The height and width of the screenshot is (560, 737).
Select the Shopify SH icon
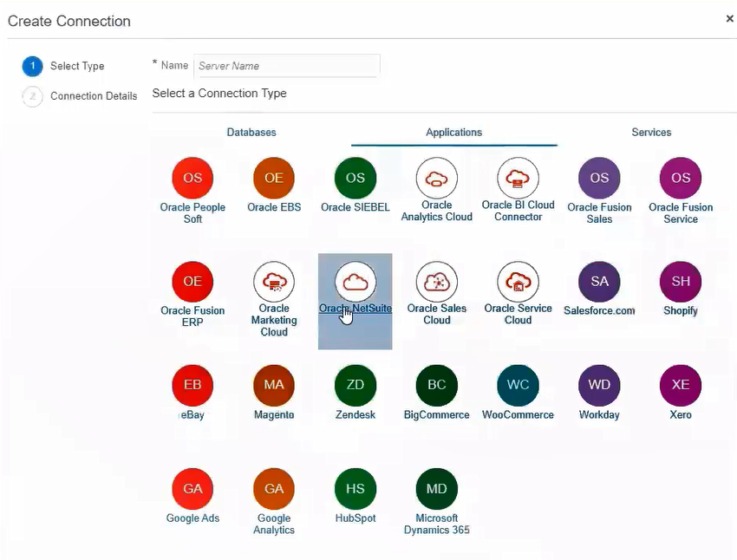[x=681, y=282]
